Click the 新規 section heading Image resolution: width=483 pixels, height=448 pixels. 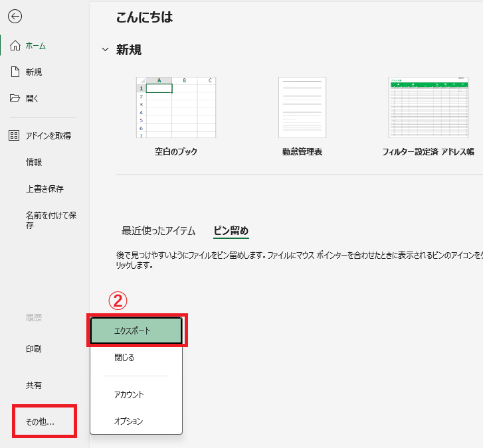coord(129,50)
